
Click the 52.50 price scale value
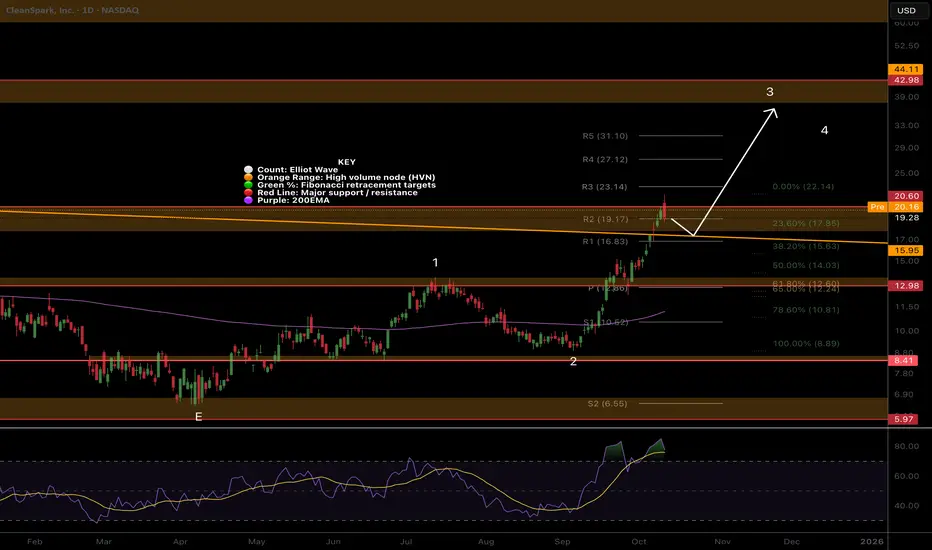pos(907,46)
